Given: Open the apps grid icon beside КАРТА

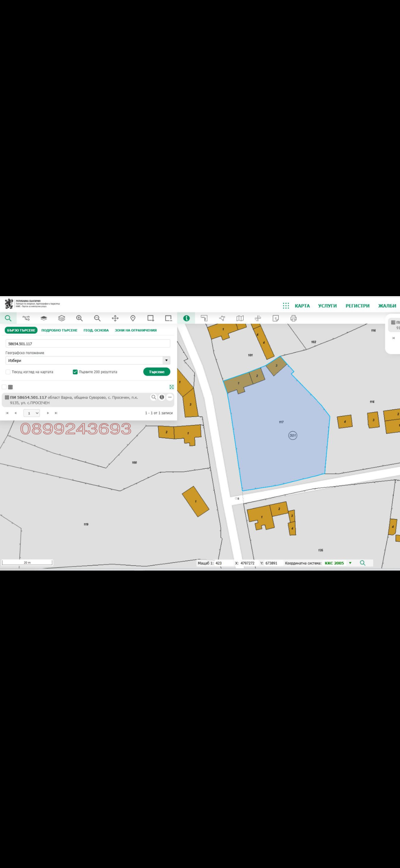Looking at the screenshot, I should [x=286, y=306].
